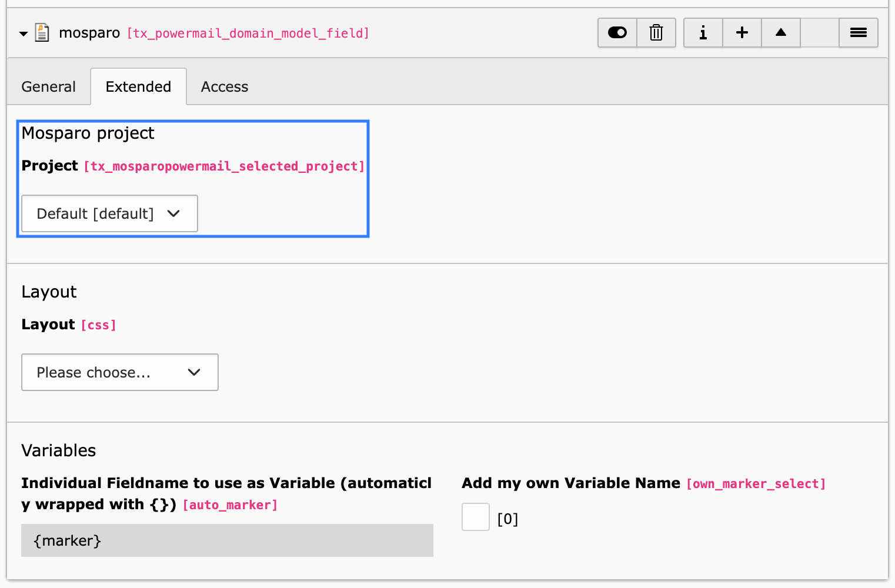Image resolution: width=895 pixels, height=588 pixels.
Task: Click the [auto_marker] field name text
Action: pos(230,505)
